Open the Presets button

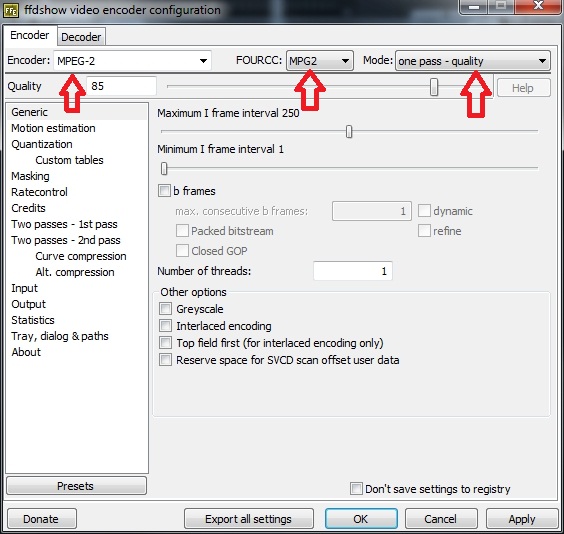(x=76, y=486)
